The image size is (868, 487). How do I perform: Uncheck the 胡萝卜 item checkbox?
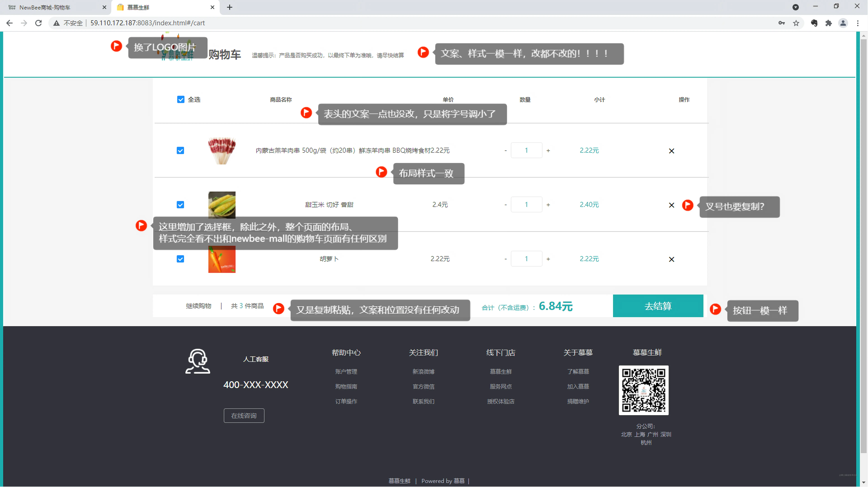coord(180,259)
